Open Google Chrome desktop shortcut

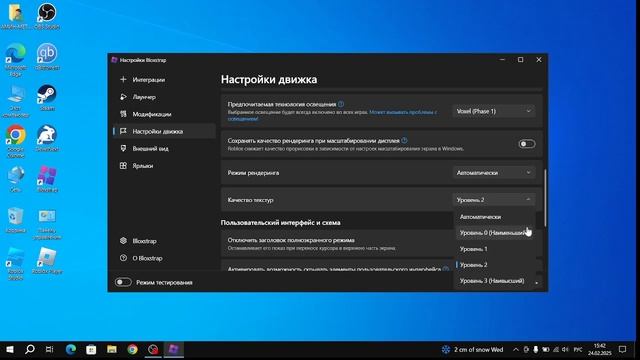[16, 141]
